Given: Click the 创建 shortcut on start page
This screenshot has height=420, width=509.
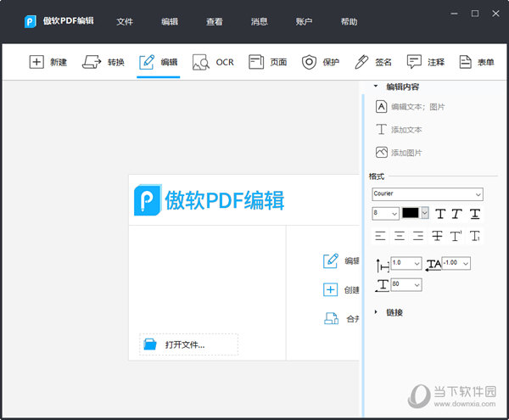Looking at the screenshot, I should tap(341, 289).
